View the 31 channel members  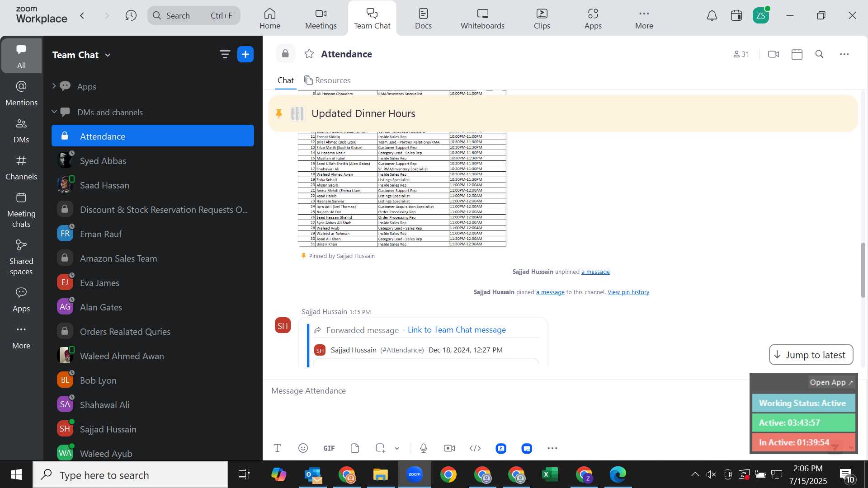[741, 54]
